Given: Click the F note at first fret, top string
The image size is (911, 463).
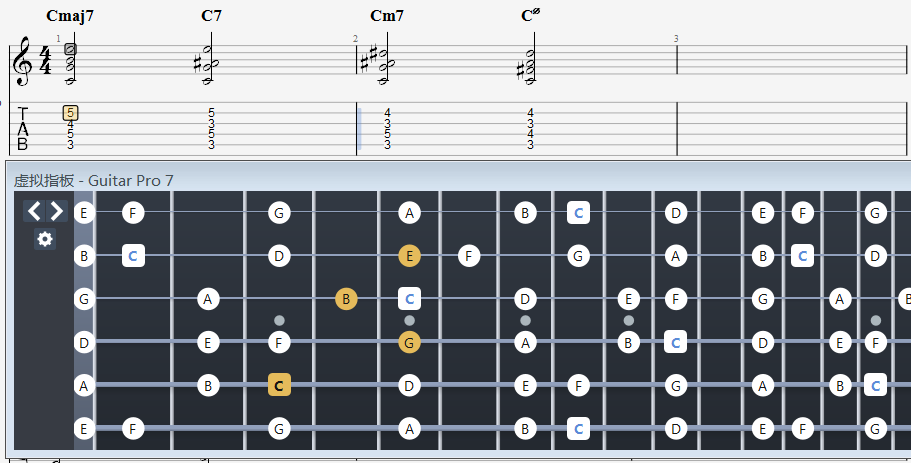Looking at the screenshot, I should [133, 212].
